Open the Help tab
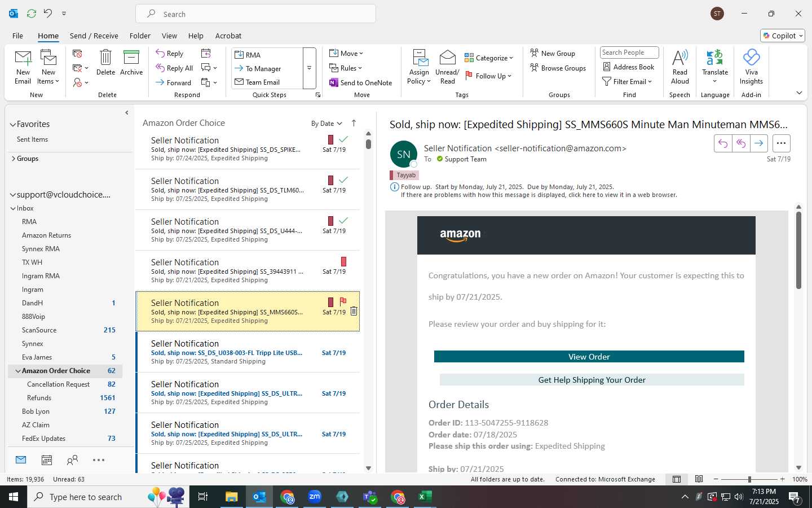812x508 pixels. [x=196, y=36]
